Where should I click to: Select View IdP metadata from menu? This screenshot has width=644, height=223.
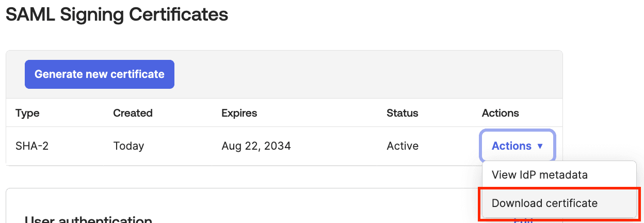pyautogui.click(x=539, y=175)
